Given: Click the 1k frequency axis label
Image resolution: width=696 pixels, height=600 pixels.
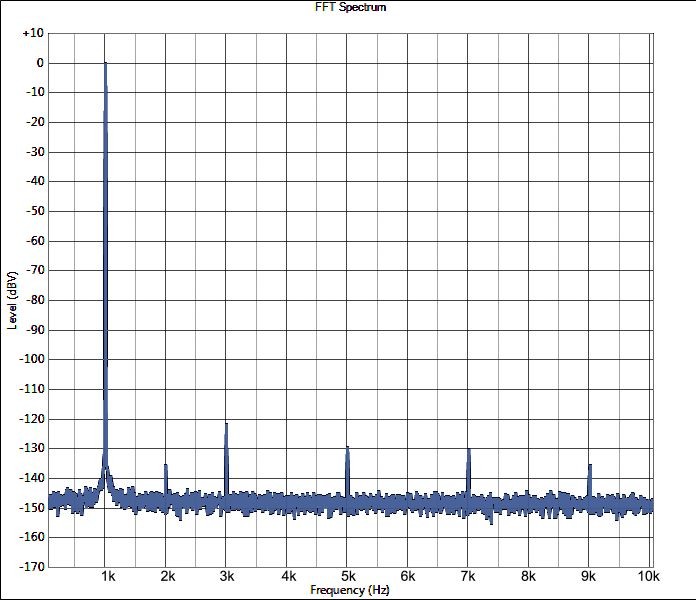Looking at the screenshot, I should coord(108,576).
